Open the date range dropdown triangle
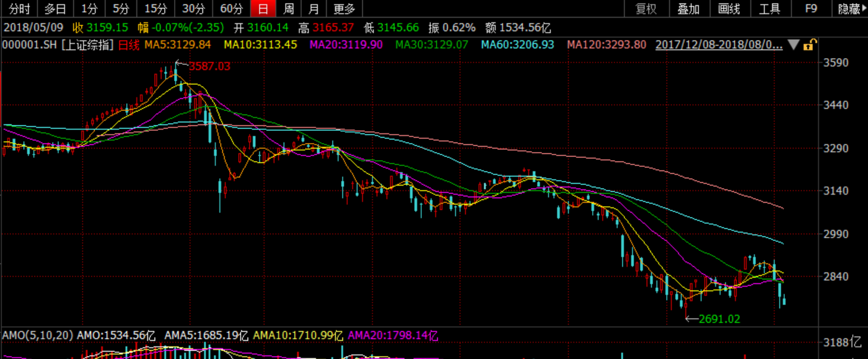868x359 pixels. click(x=793, y=45)
